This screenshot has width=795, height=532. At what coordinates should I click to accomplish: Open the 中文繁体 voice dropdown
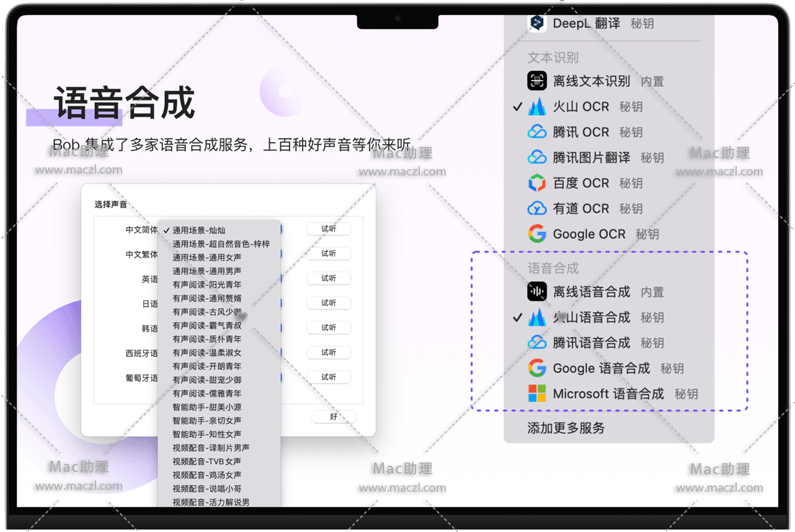[x=280, y=254]
